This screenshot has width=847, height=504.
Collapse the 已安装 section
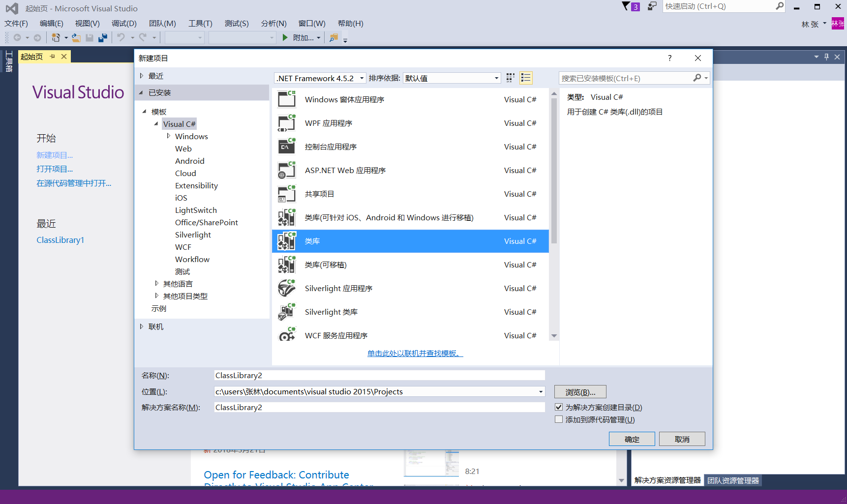point(142,92)
